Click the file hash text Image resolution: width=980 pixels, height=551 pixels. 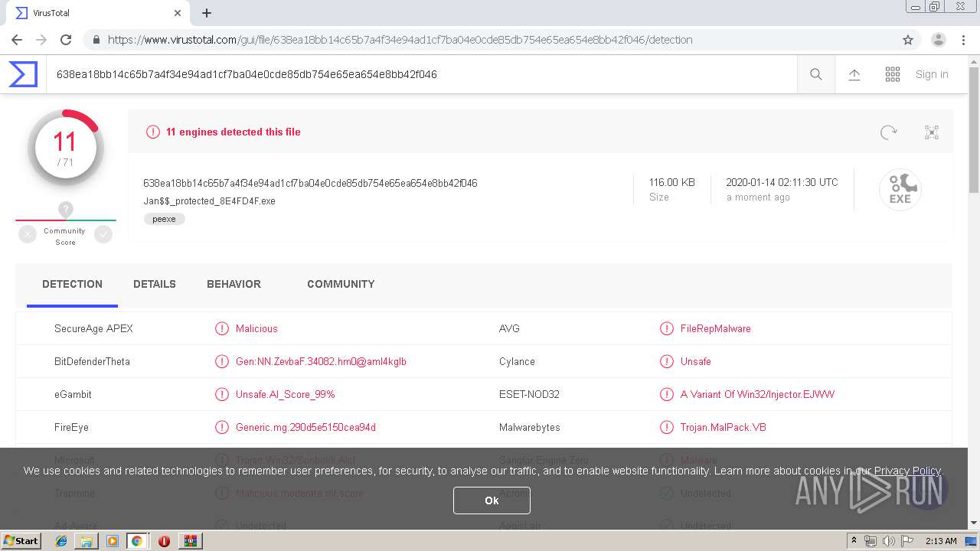[x=310, y=183]
